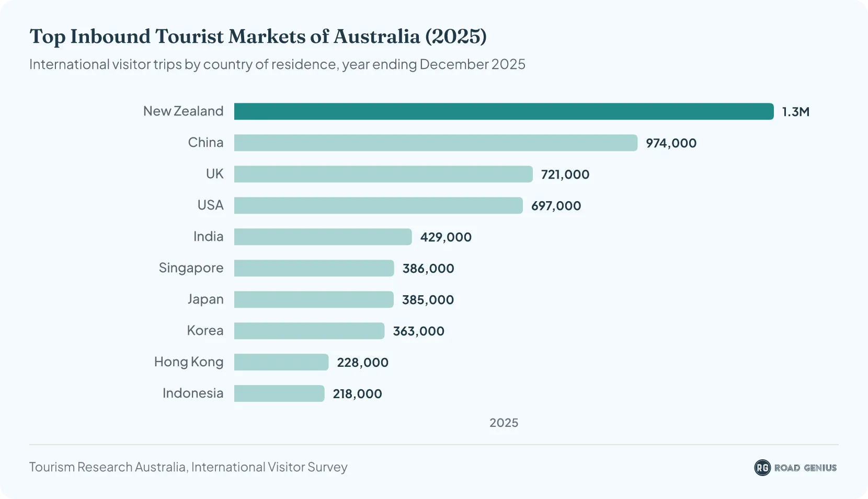Click the '385,000' value

(x=428, y=300)
